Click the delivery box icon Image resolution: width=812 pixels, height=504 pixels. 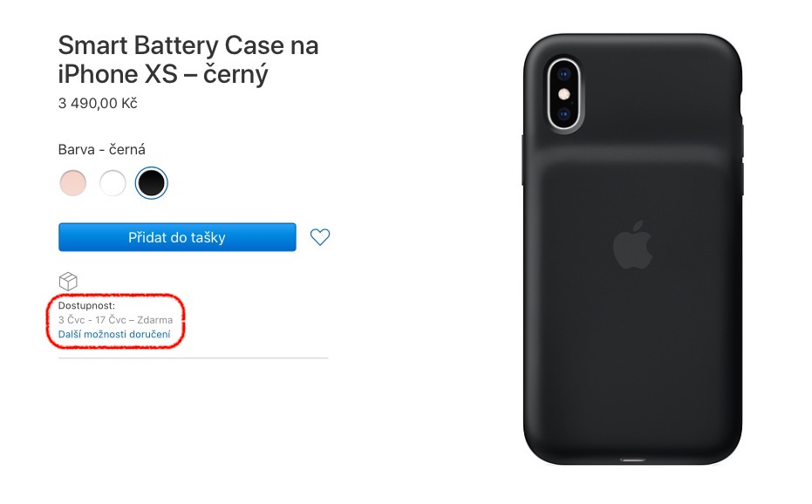point(68,282)
